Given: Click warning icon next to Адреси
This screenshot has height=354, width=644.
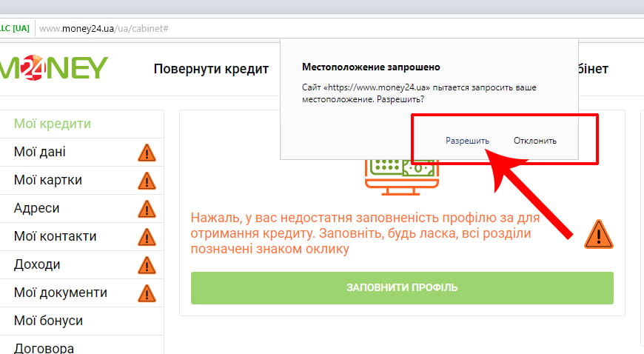Looking at the screenshot, I should [x=147, y=209].
